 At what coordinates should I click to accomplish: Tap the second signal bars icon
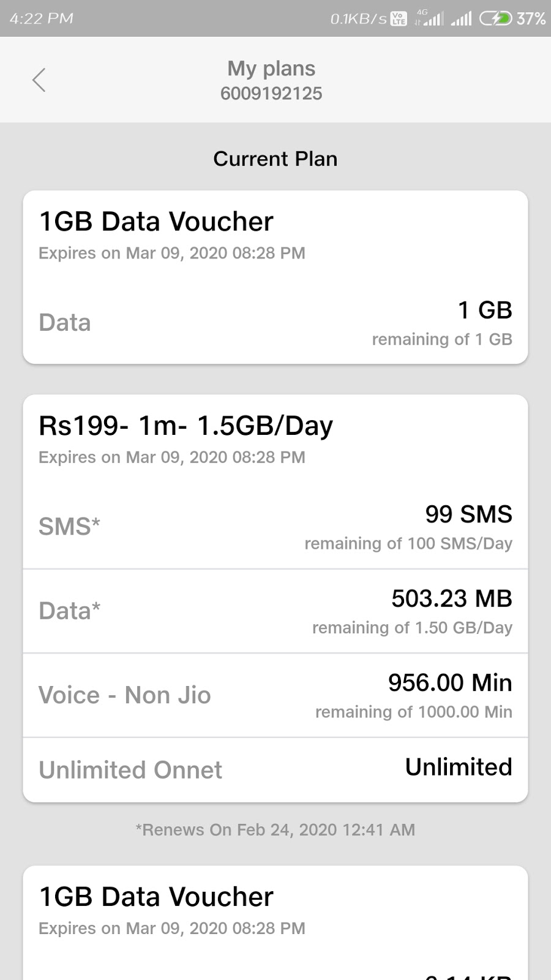[461, 19]
